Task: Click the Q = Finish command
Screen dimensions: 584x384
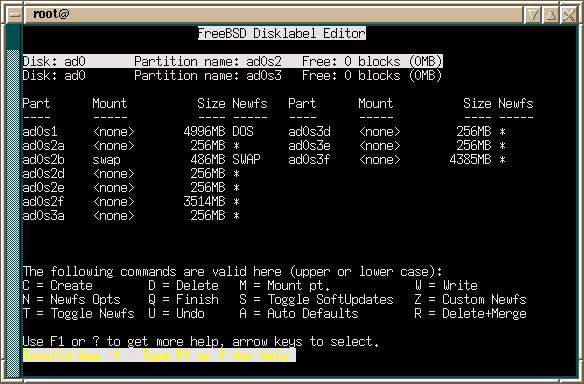Action: pos(183,299)
